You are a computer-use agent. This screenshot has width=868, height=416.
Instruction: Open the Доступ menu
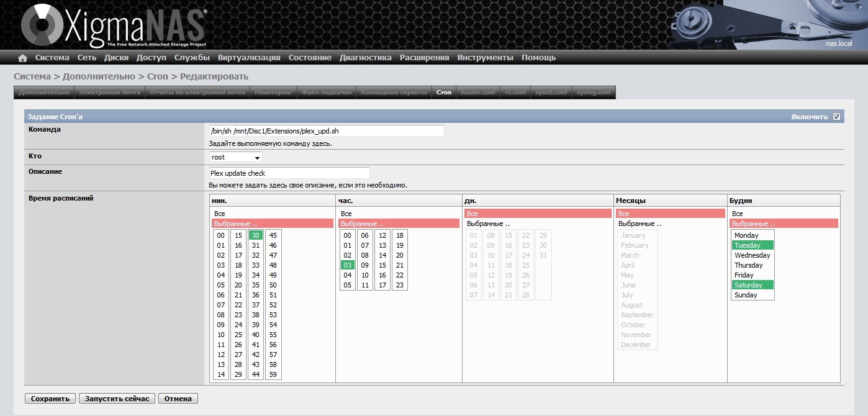pyautogui.click(x=151, y=58)
